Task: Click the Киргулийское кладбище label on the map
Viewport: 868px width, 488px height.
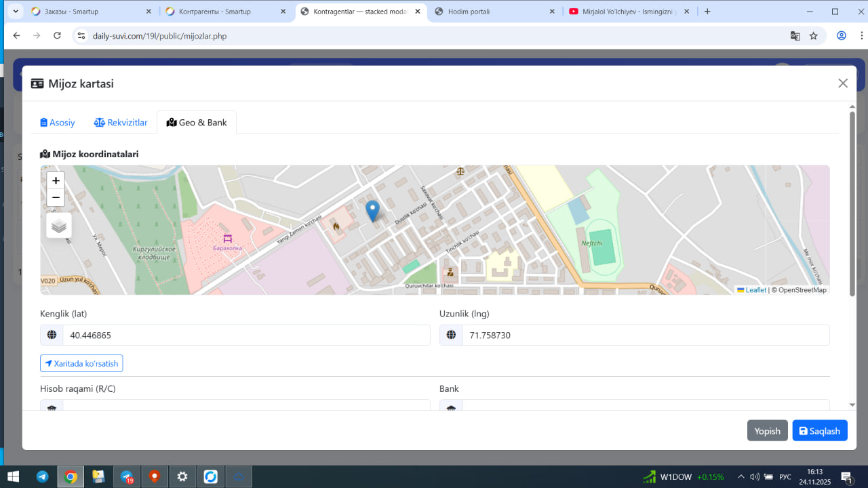Action: (155, 253)
